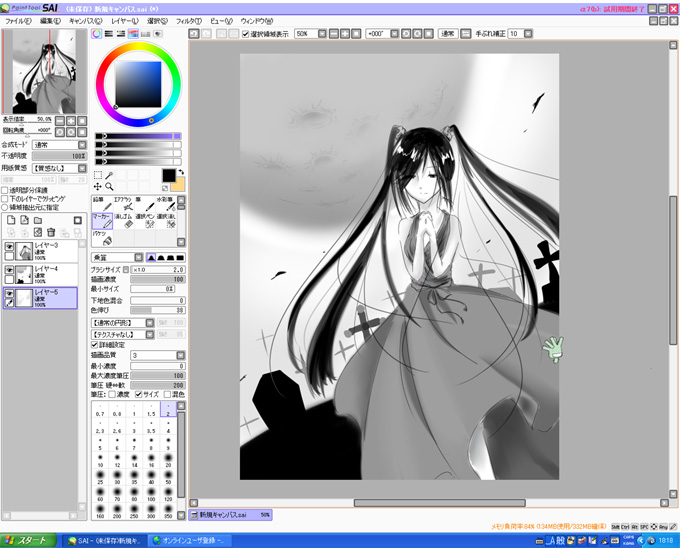Rotate view counterclockwise in navigator
This screenshot has width=680, height=548.
60,132
